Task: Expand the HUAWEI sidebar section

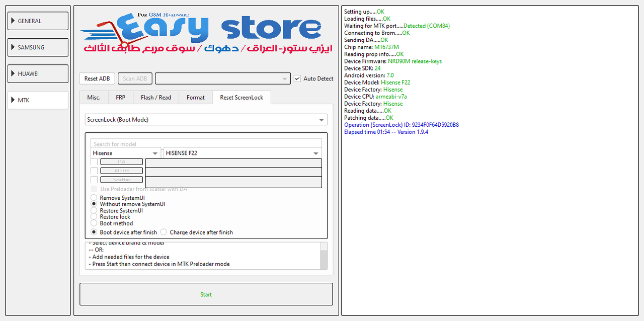Action: [x=38, y=73]
